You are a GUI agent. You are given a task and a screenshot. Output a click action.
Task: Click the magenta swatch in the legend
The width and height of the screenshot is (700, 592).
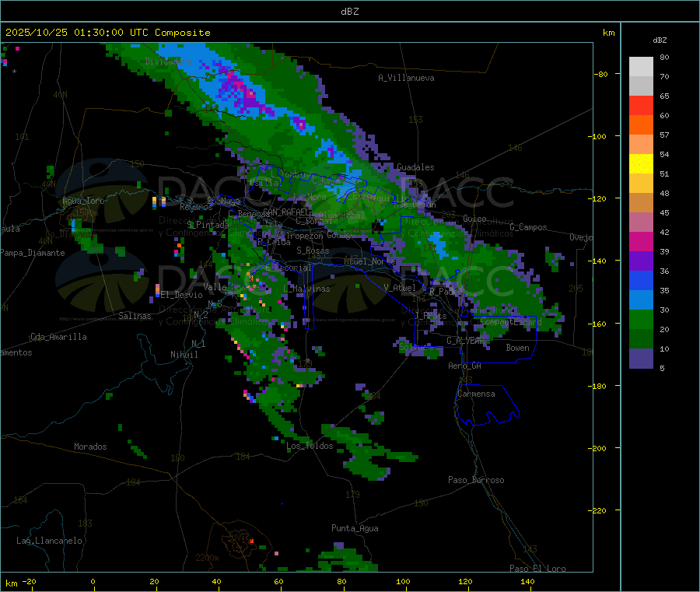pos(641,241)
